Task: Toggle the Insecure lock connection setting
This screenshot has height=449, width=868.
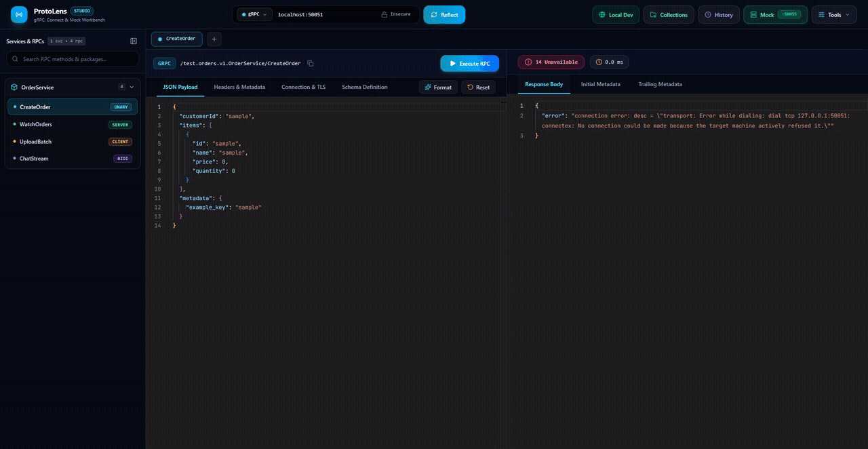Action: [396, 14]
